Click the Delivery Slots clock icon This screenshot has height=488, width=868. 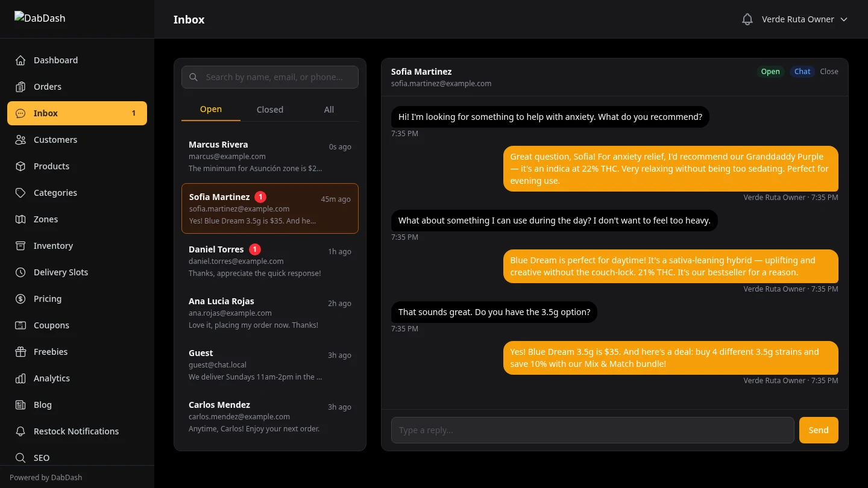pos(20,272)
